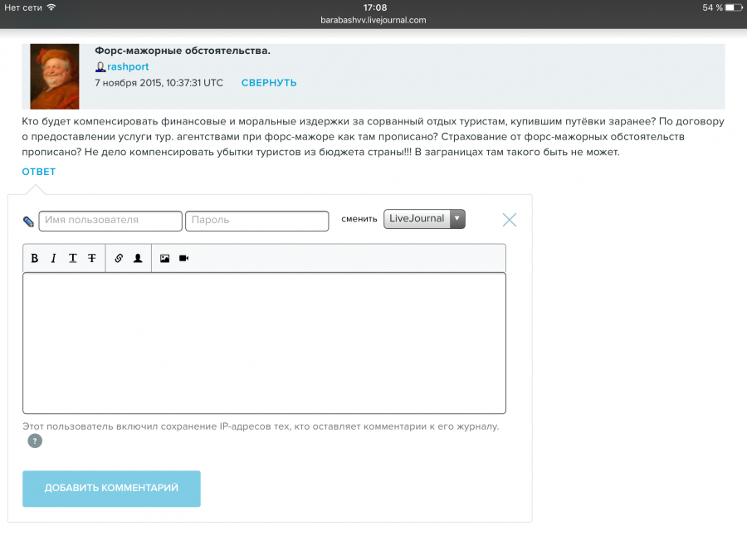Click the help question mark icon
This screenshot has width=747, height=560.
click(35, 441)
